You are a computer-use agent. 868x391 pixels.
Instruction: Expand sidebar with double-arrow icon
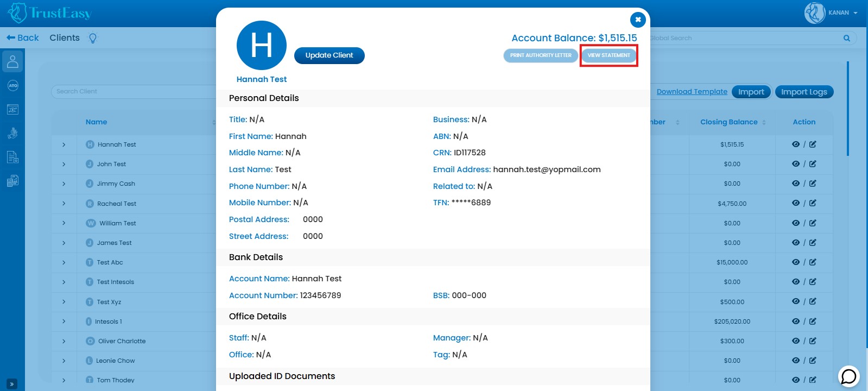click(x=12, y=384)
